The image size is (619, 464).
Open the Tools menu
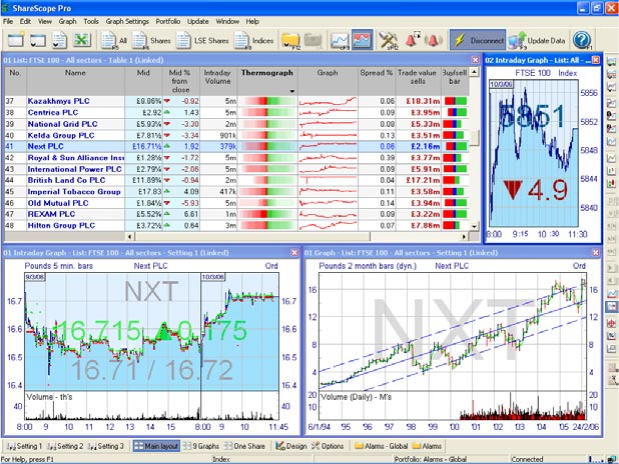click(91, 21)
